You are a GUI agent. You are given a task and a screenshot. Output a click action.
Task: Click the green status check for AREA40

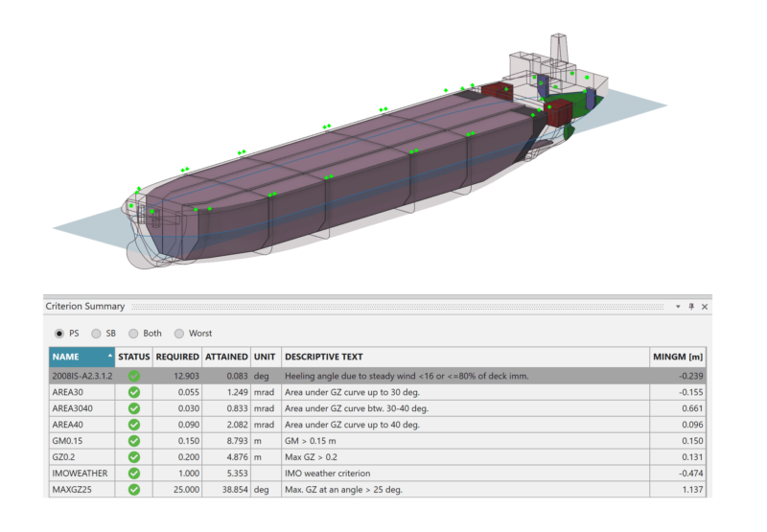pyautogui.click(x=134, y=425)
